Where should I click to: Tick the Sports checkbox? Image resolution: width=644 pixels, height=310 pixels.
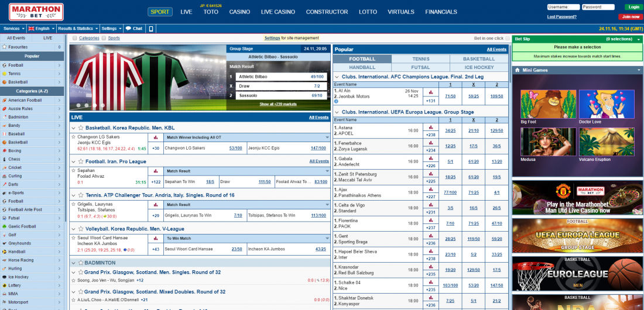tap(104, 38)
